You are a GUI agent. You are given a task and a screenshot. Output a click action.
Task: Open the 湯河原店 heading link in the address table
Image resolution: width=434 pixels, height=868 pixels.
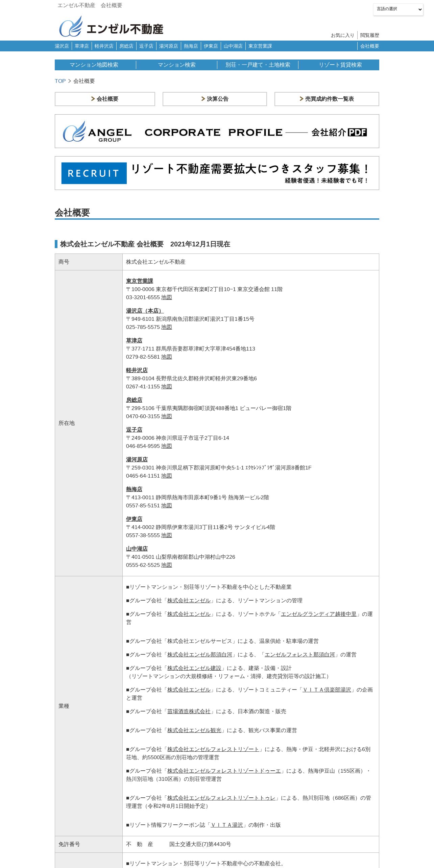[x=137, y=460]
